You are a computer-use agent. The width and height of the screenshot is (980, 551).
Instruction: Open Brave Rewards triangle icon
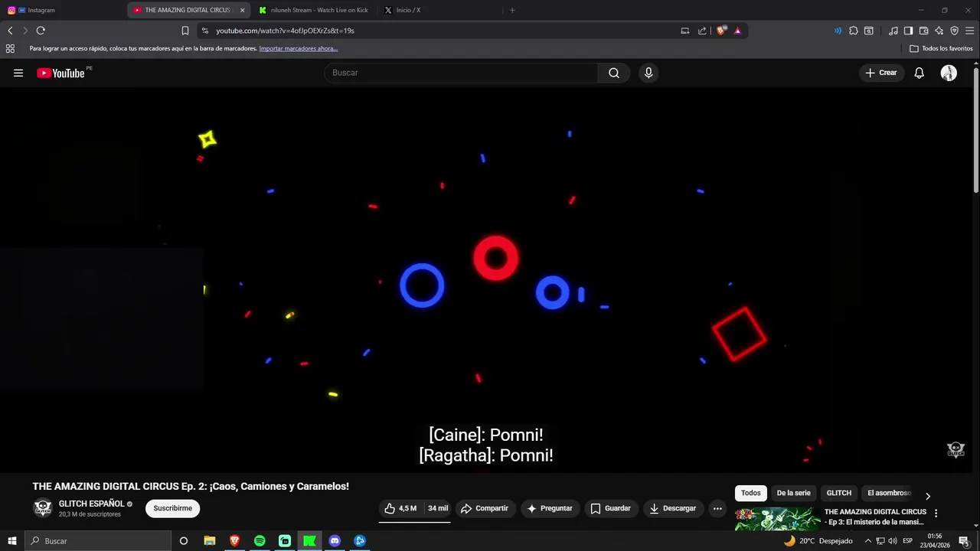tap(737, 31)
